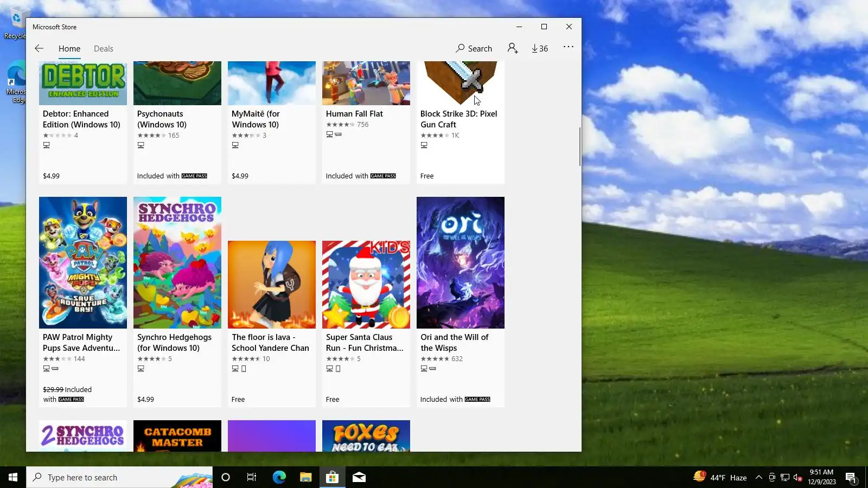Switch to the Home tab

click(x=69, y=49)
